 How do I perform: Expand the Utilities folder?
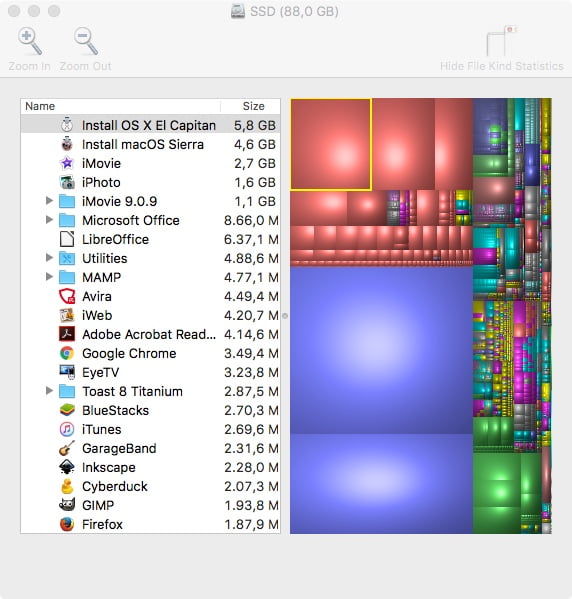[x=49, y=257]
